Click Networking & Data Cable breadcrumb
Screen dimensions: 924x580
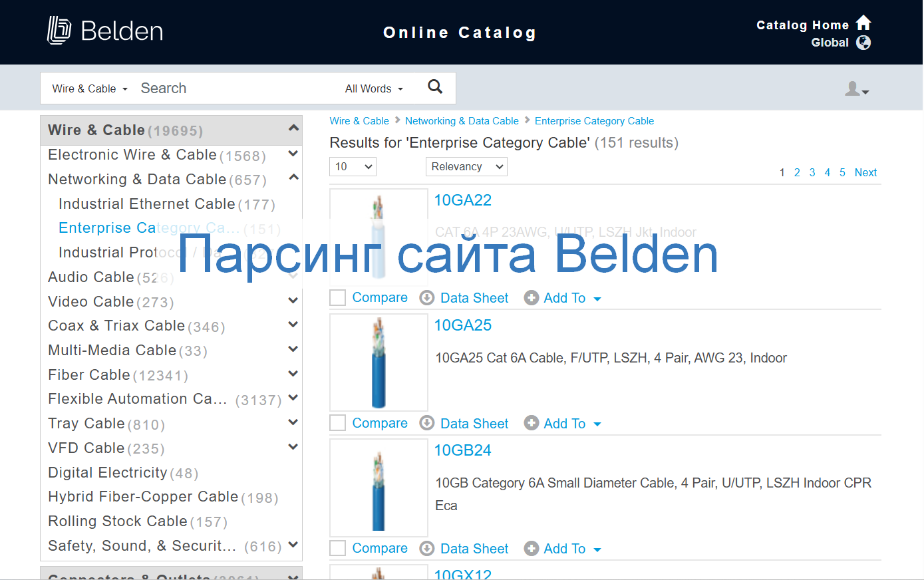462,121
